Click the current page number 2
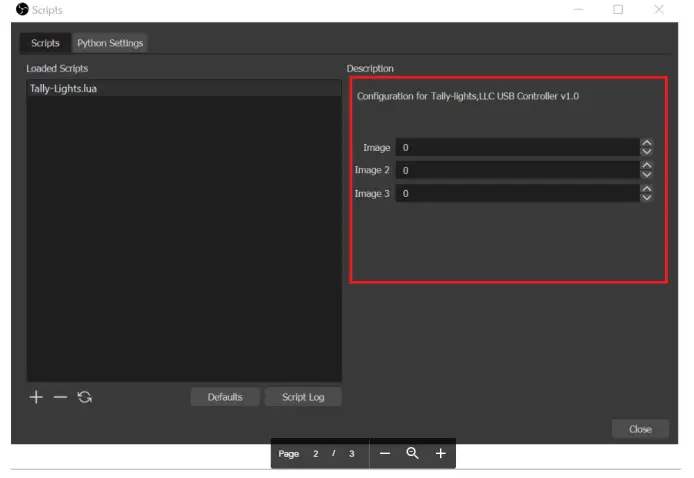Image resolution: width=694 pixels, height=478 pixels. (316, 454)
